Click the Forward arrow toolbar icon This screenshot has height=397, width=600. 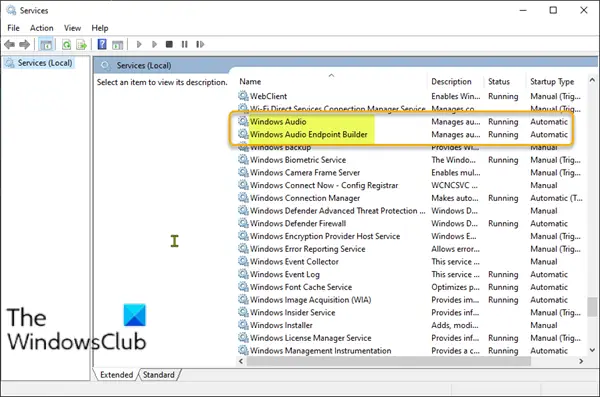point(24,44)
